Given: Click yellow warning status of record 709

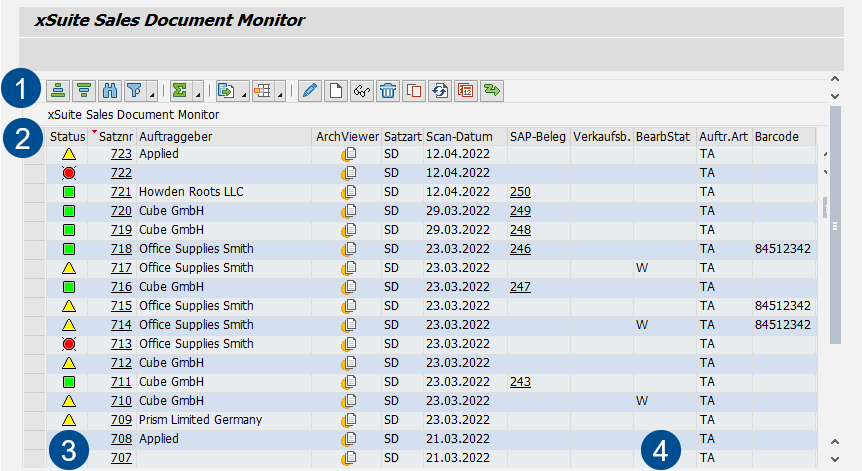Looking at the screenshot, I should pyautogui.click(x=69, y=420).
